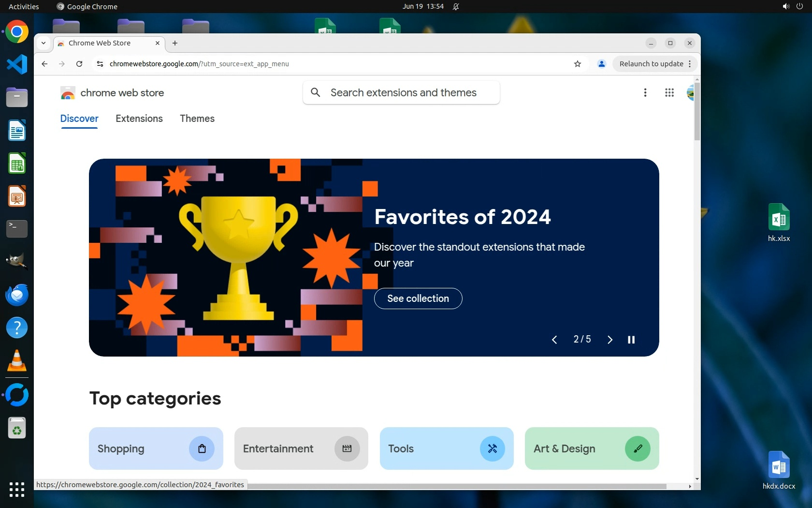Pause the banner carousel autoplay
Screen dimensions: 812x508
click(x=631, y=340)
